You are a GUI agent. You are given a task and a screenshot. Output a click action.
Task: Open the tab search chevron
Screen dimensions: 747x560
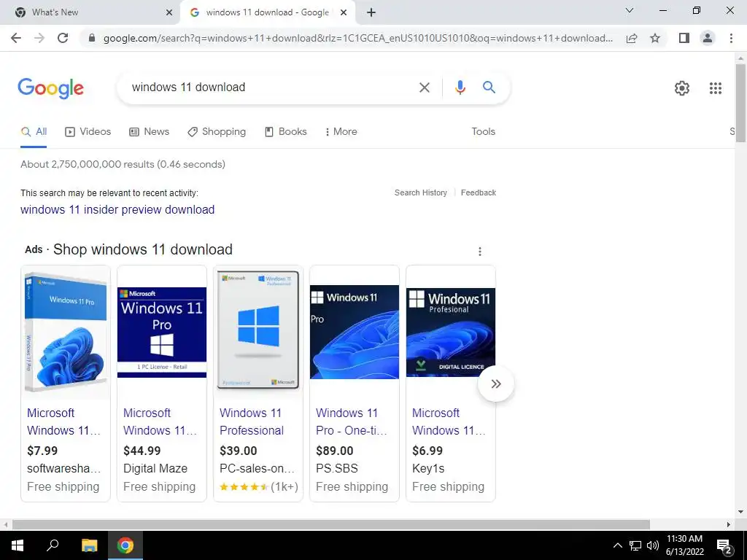tap(630, 10)
